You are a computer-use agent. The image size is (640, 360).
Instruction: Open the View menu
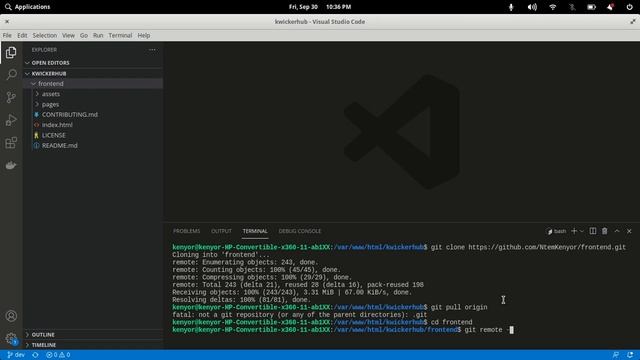coord(68,36)
